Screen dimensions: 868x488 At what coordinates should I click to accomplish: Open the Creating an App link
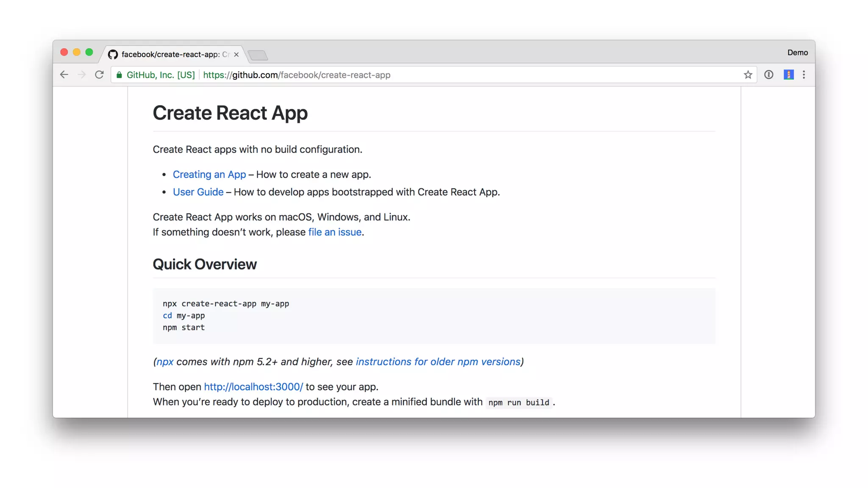point(209,175)
